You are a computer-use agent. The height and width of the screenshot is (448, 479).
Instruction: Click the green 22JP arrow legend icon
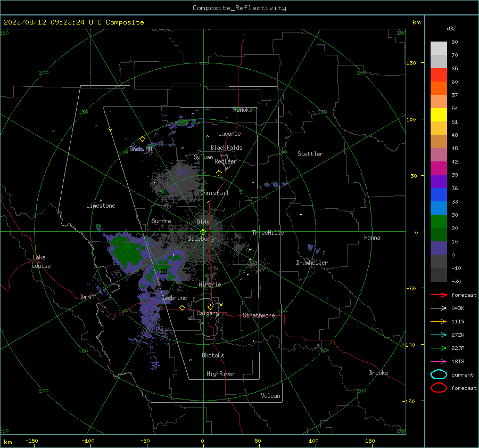tap(439, 348)
